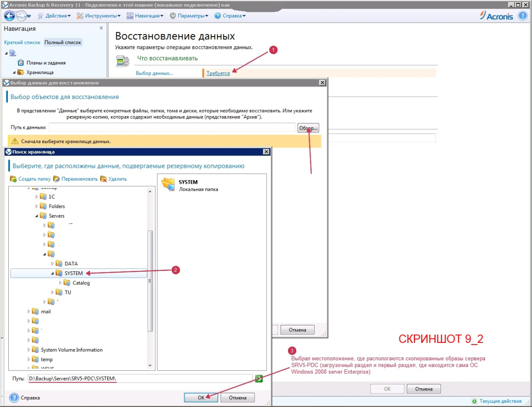
Task: Click the Справка help icon in dialog
Action: coord(14,398)
